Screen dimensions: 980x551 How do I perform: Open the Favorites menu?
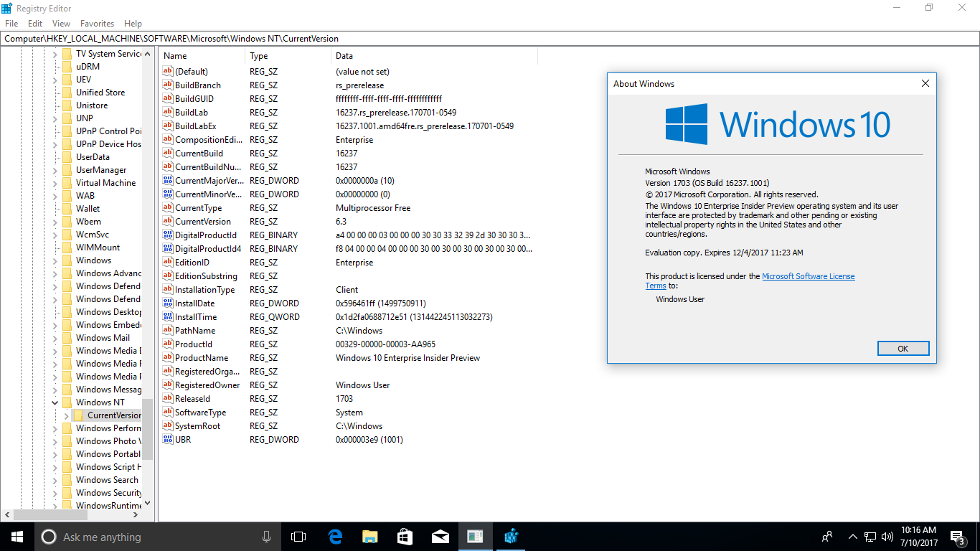pos(97,24)
